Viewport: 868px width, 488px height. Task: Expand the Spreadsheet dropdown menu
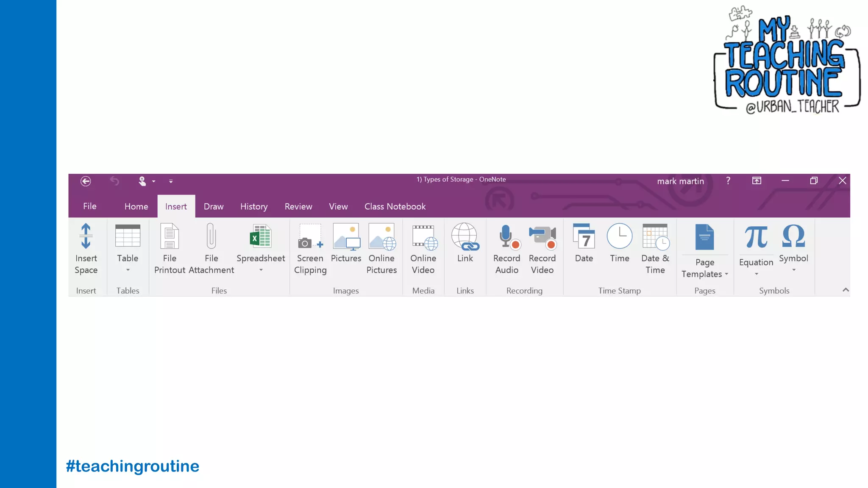click(x=261, y=270)
